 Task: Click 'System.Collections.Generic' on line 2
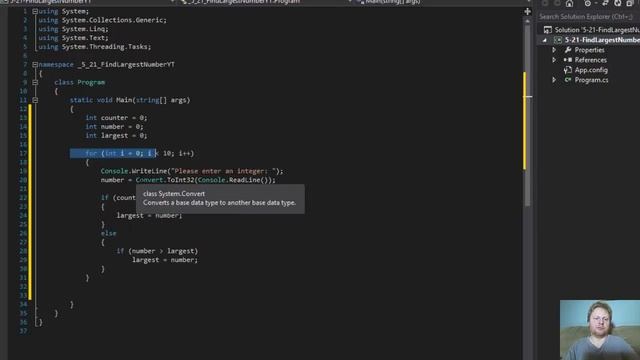[x=114, y=20]
